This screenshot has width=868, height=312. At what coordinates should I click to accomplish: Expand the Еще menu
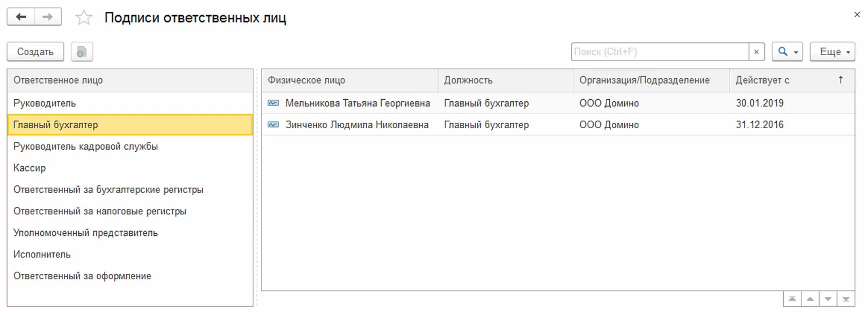[832, 52]
